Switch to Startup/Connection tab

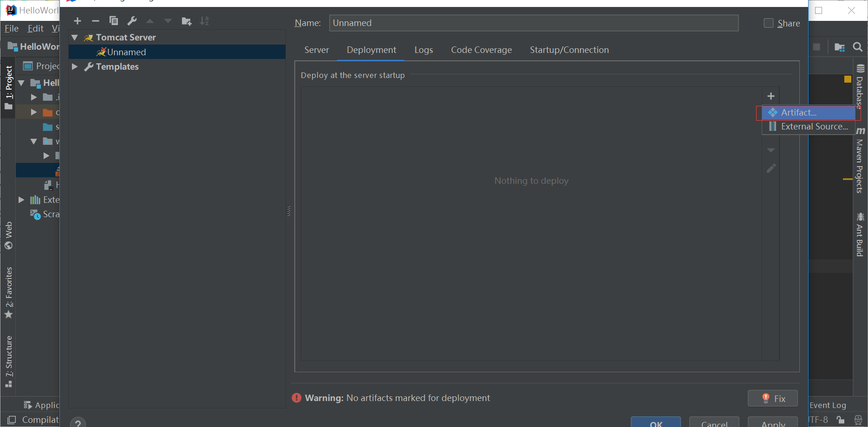570,50
